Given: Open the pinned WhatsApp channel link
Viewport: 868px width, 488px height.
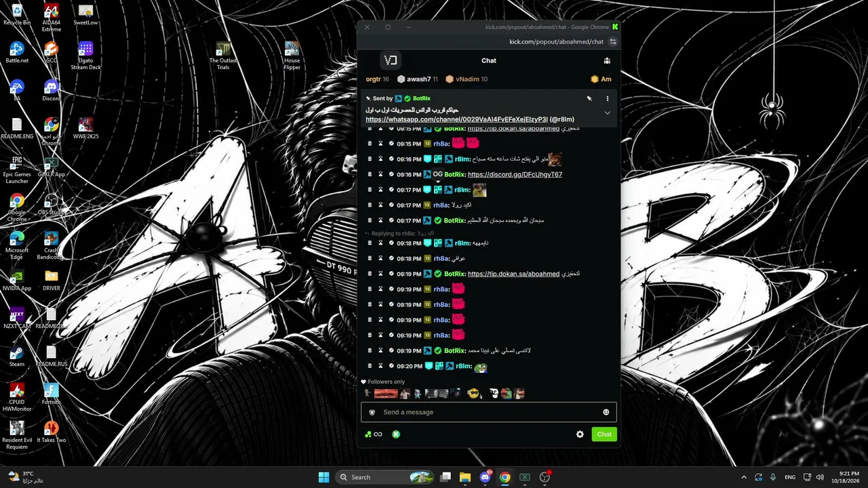Looking at the screenshot, I should click(456, 119).
